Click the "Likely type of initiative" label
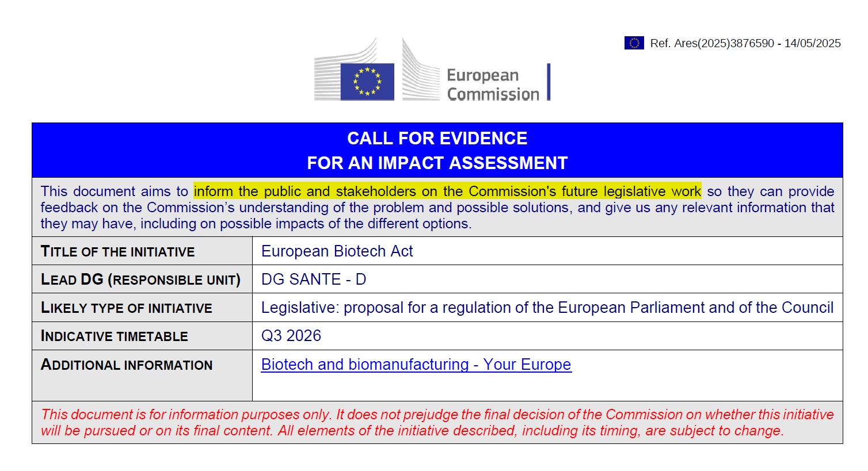868x471 pixels. click(x=127, y=308)
